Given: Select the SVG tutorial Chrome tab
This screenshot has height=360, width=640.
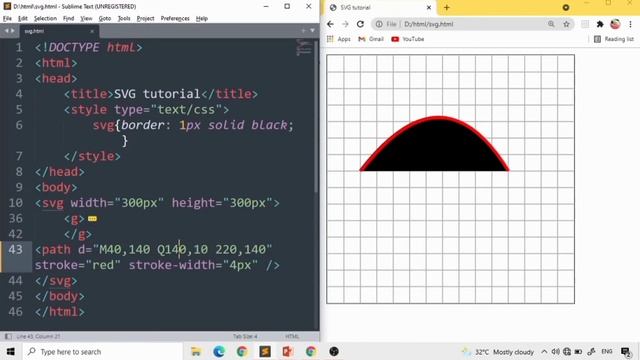Looking at the screenshot, I should click(x=380, y=7).
